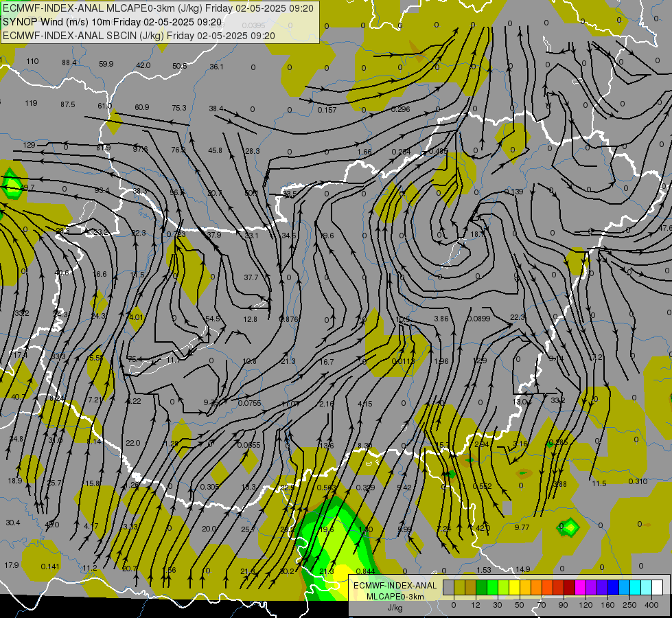Click the SBCIN value 99.4

(102, 190)
